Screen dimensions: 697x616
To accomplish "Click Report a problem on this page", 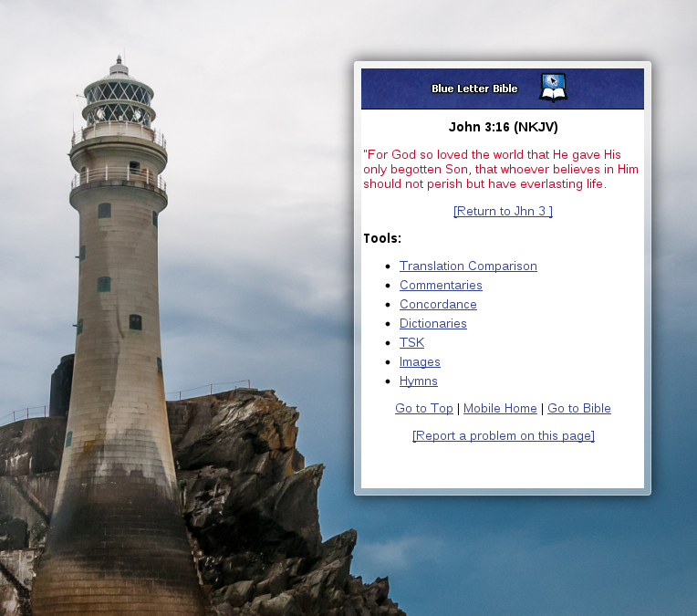I will (x=504, y=436).
